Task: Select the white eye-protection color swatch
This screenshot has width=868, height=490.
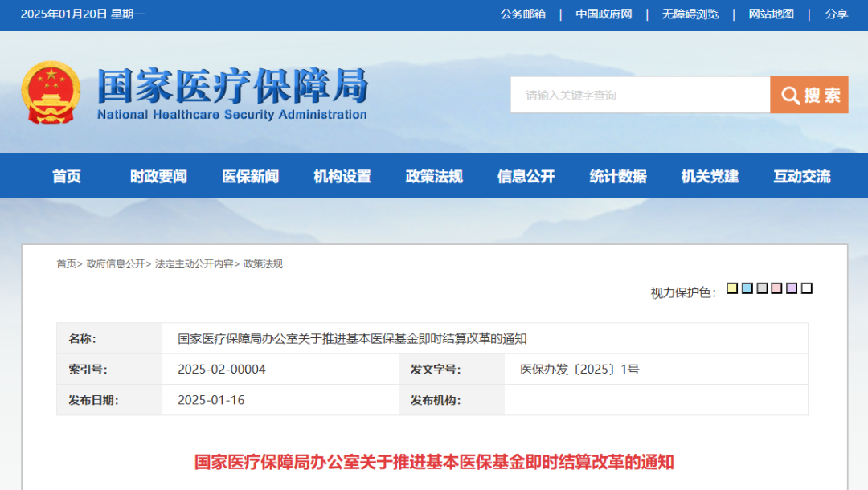Action: pyautogui.click(x=807, y=288)
